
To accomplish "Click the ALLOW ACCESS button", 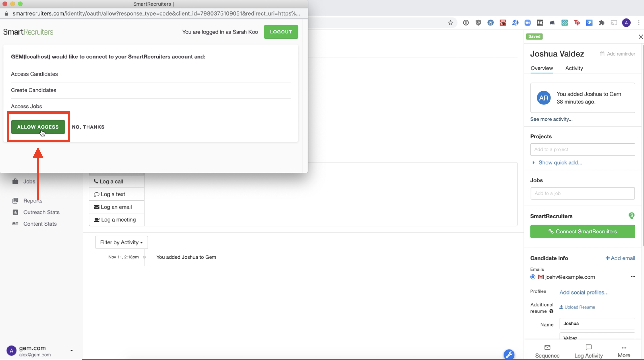I will (38, 127).
